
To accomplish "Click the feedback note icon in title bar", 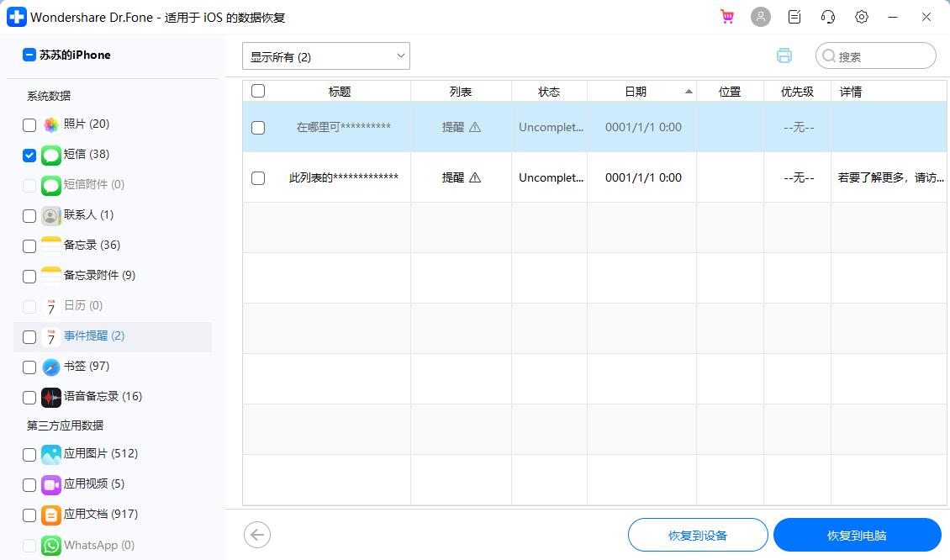I will [794, 17].
